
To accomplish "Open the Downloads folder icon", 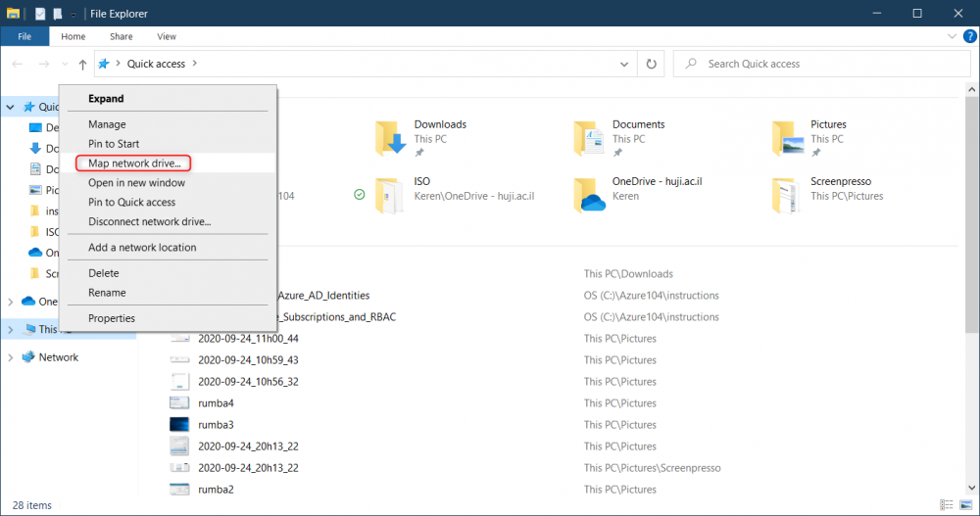I will 391,138.
